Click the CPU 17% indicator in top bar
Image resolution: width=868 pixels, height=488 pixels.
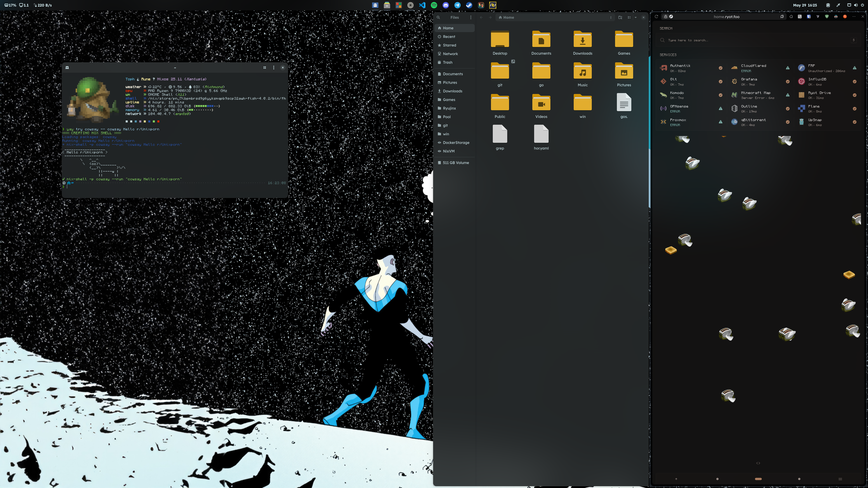(x=10, y=5)
